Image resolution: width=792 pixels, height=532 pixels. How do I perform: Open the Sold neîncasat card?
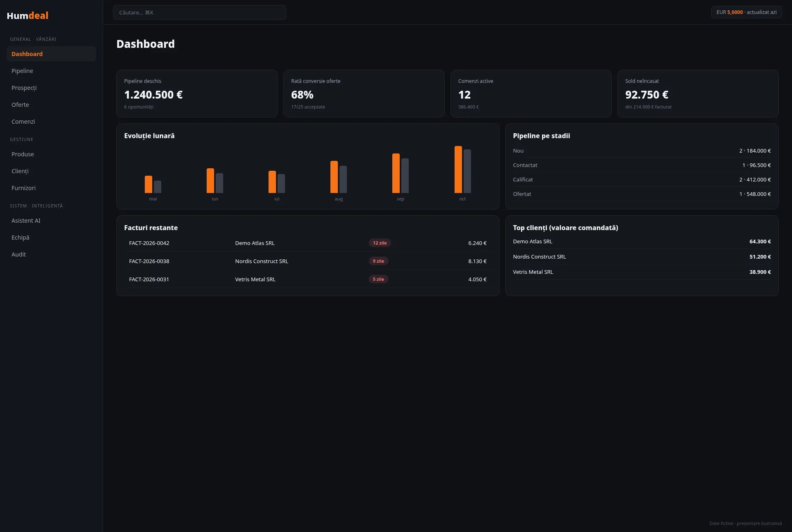[698, 94]
